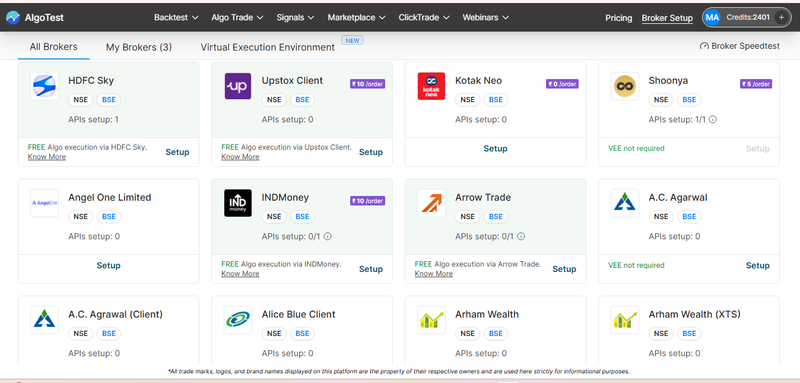Click the A.C. Agrawal (Client) logo
The height and width of the screenshot is (383, 800).
pyautogui.click(x=44, y=320)
